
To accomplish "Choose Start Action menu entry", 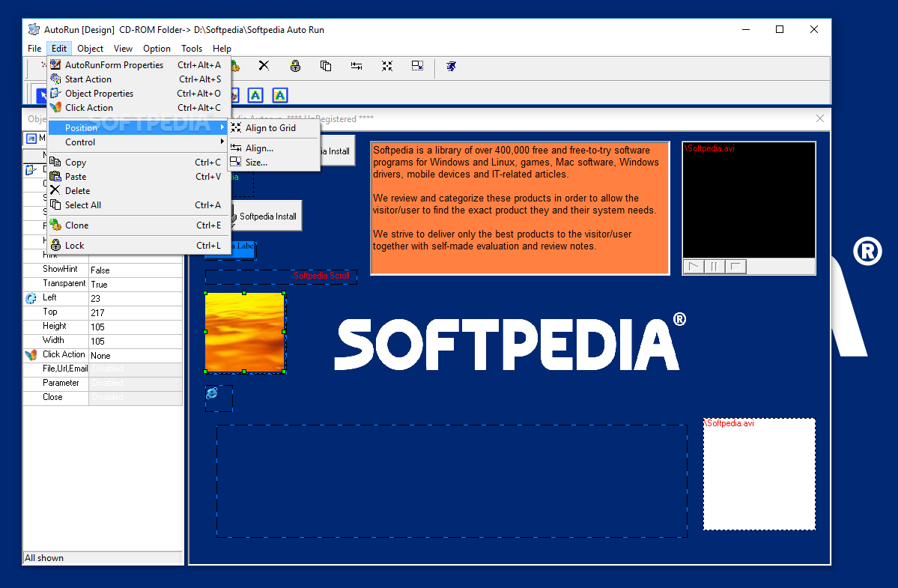I will [139, 79].
